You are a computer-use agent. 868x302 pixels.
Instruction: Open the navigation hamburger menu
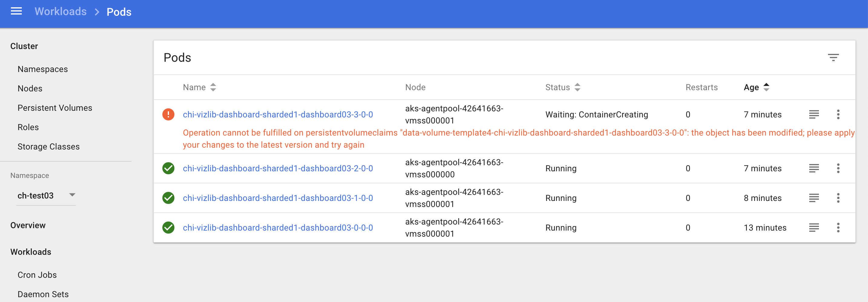[16, 11]
